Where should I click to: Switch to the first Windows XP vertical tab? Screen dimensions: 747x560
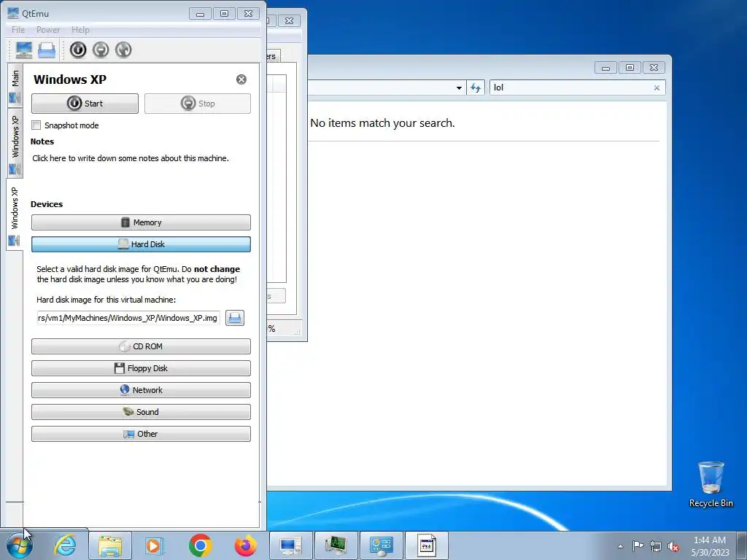[x=15, y=144]
